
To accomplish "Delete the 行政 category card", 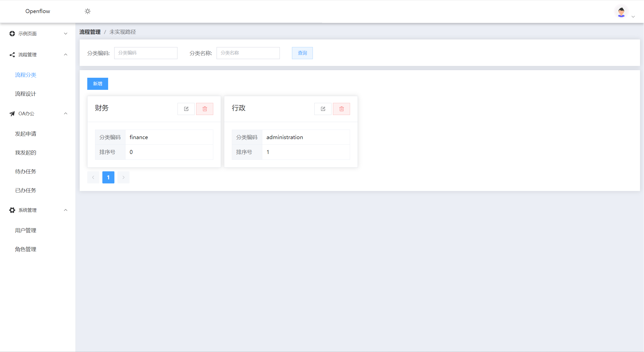I will [x=341, y=109].
